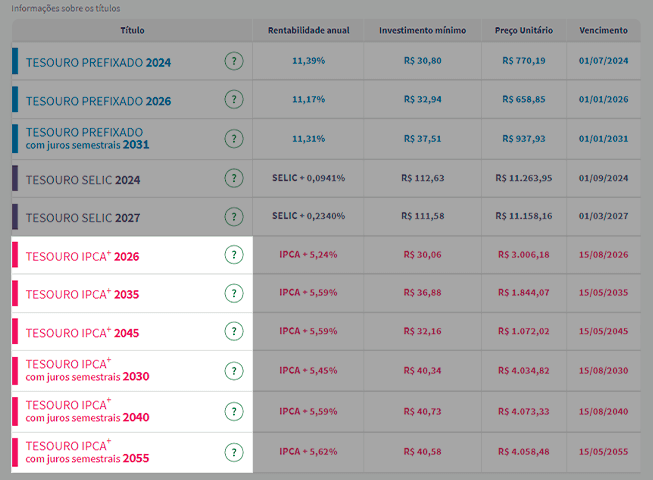
Task: Open Tesouro IPCA+ com juros semestrais 2030
Action: [x=87, y=370]
